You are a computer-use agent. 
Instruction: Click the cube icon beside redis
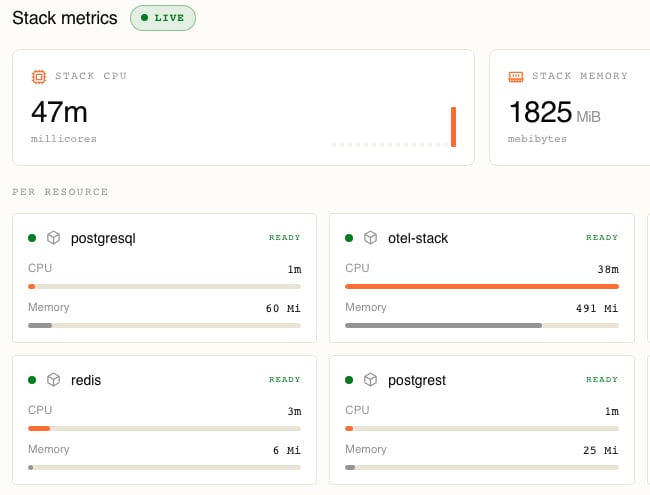pyautogui.click(x=53, y=380)
